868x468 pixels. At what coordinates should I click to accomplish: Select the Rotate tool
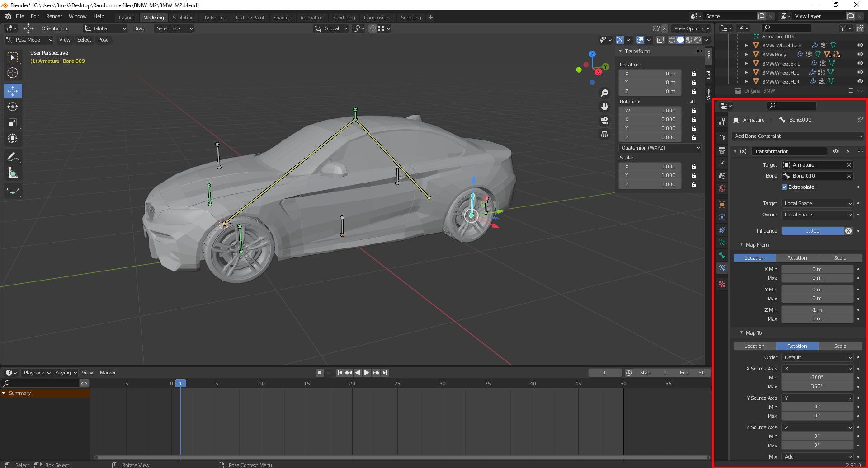click(13, 107)
